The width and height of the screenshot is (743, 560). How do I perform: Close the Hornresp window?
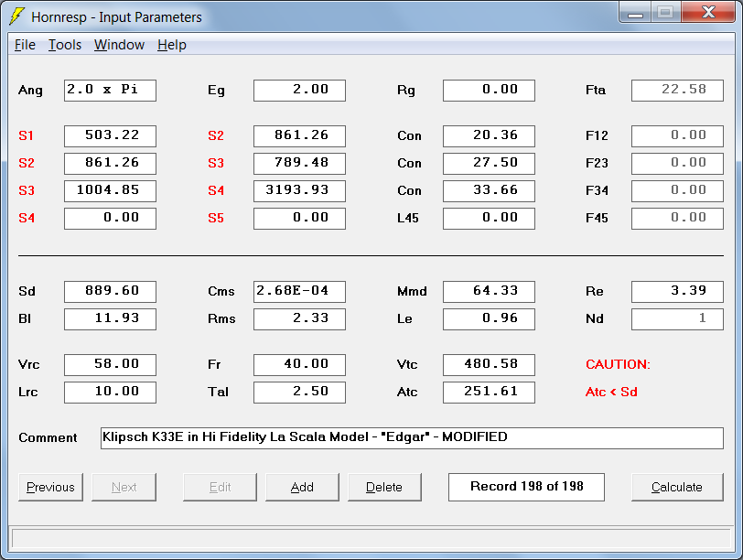pyautogui.click(x=708, y=13)
